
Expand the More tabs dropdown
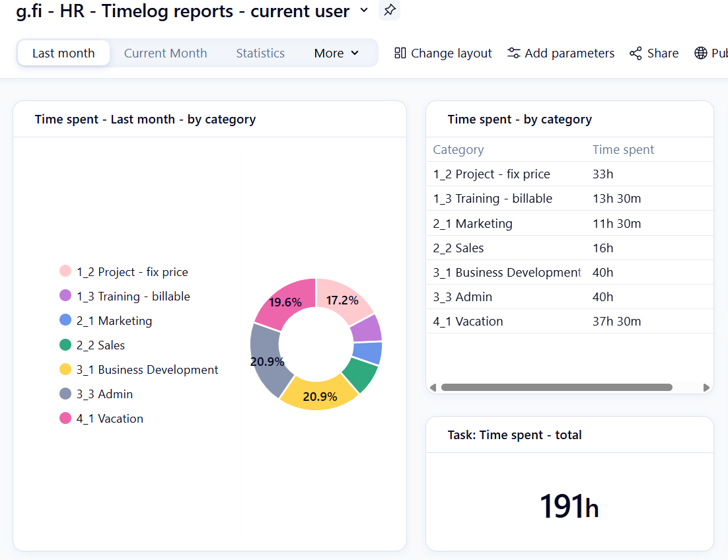[336, 53]
